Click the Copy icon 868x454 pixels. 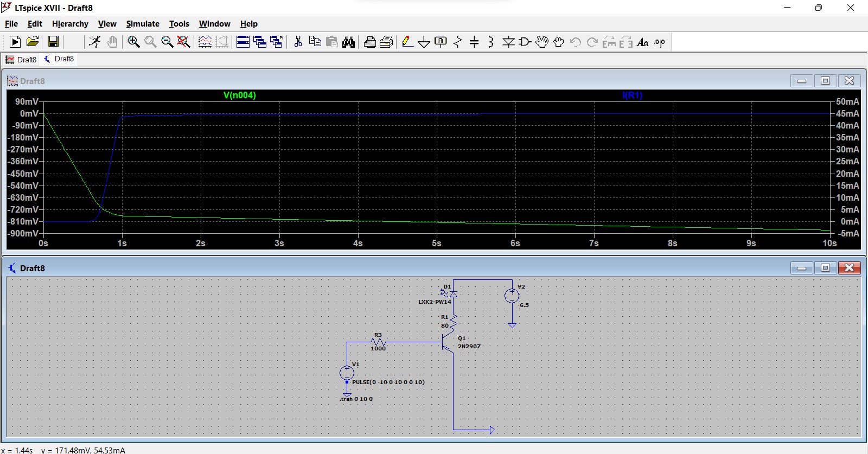(315, 42)
